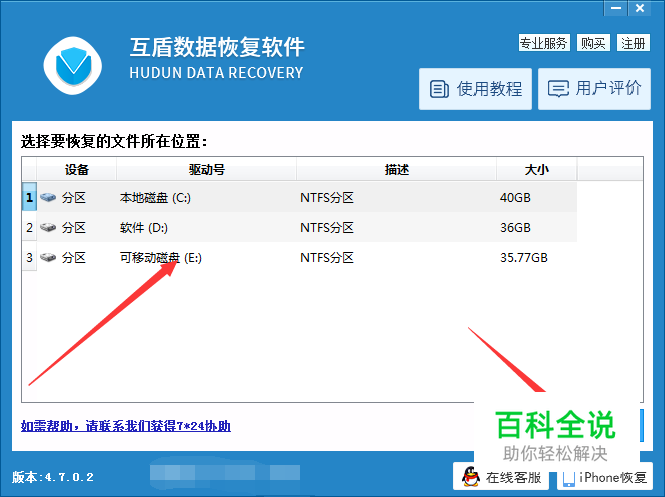Click 分区 device cell in row 2
Viewport: 665px width, 497px height.
point(74,228)
